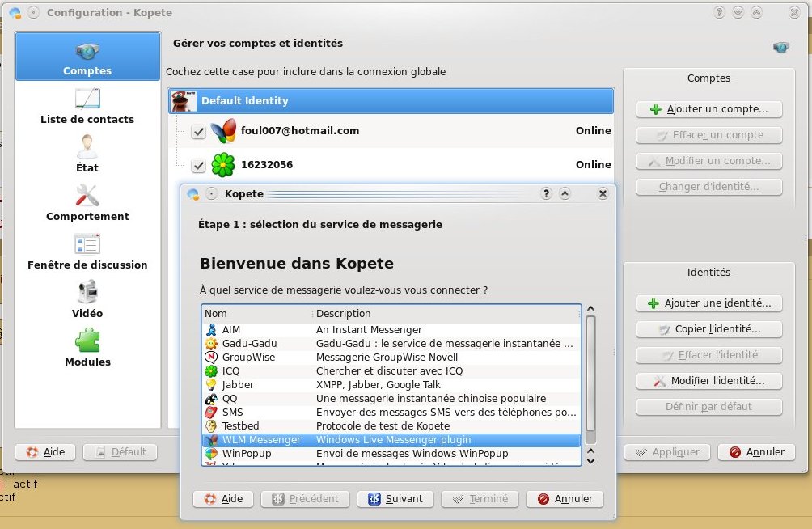Select WLM Messenger service row

point(391,440)
